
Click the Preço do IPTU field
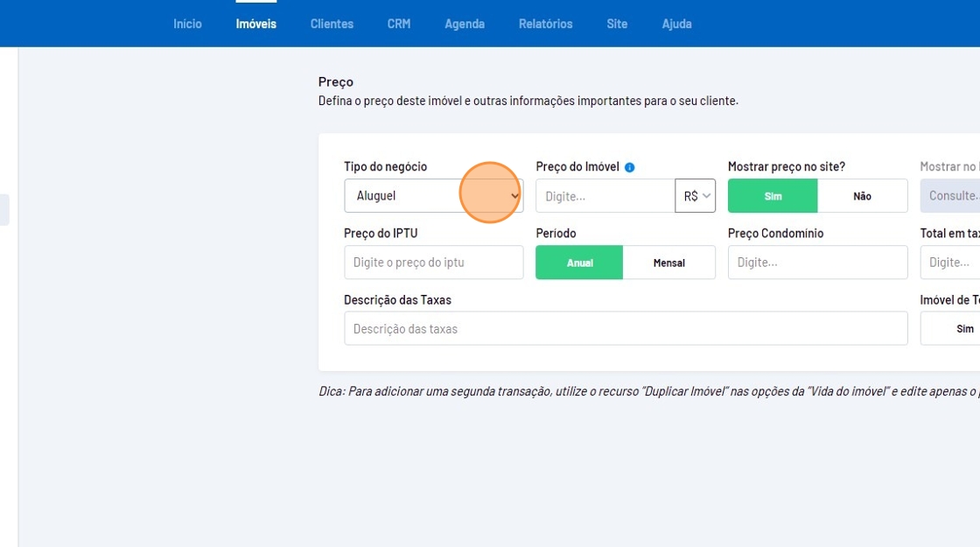click(x=433, y=263)
